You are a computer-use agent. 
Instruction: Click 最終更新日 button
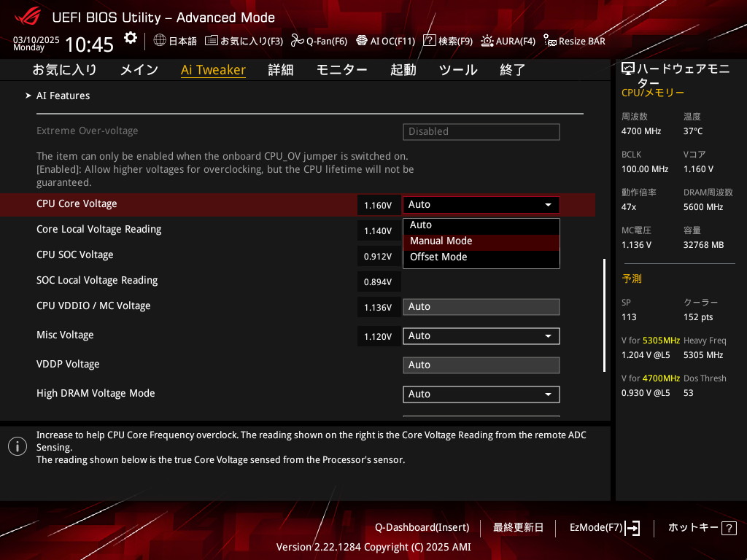coord(518,528)
